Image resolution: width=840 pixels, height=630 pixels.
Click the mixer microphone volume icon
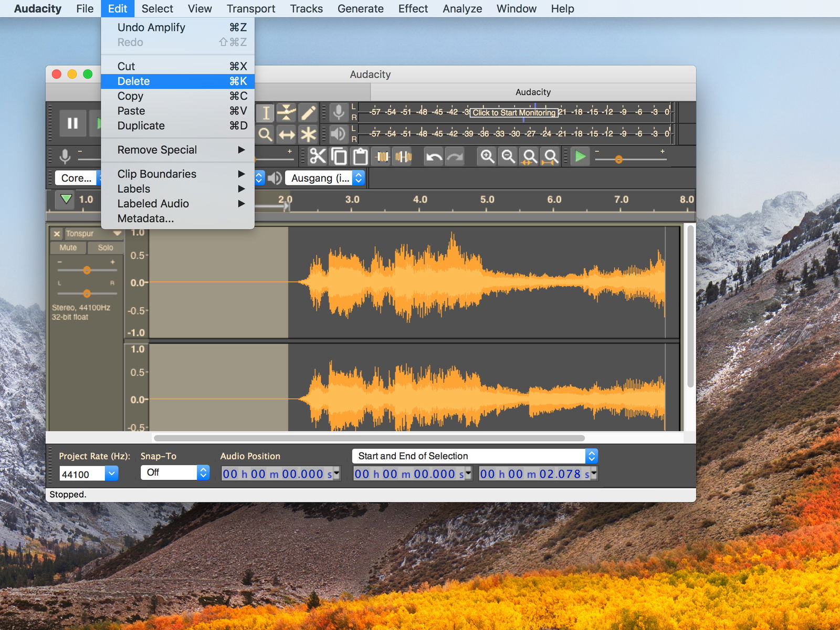coord(65,156)
